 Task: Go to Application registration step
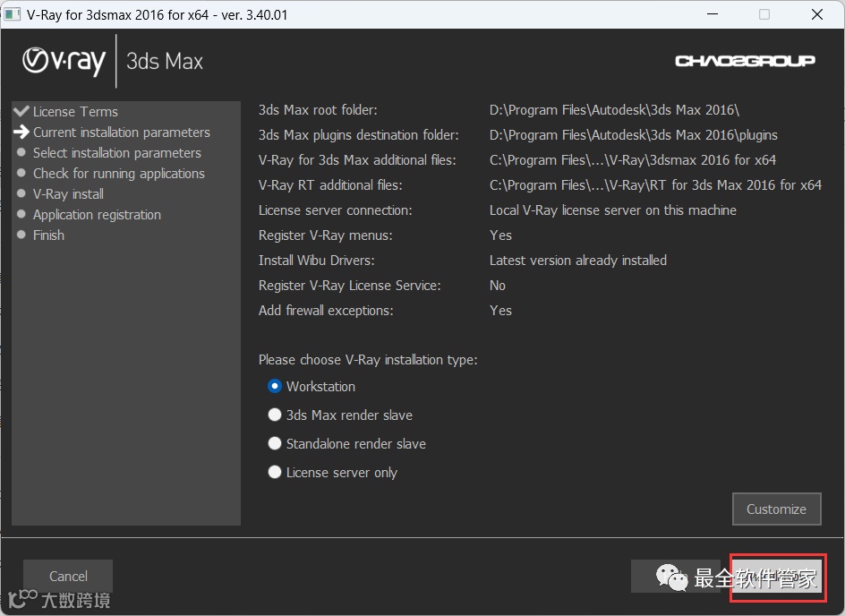97,215
